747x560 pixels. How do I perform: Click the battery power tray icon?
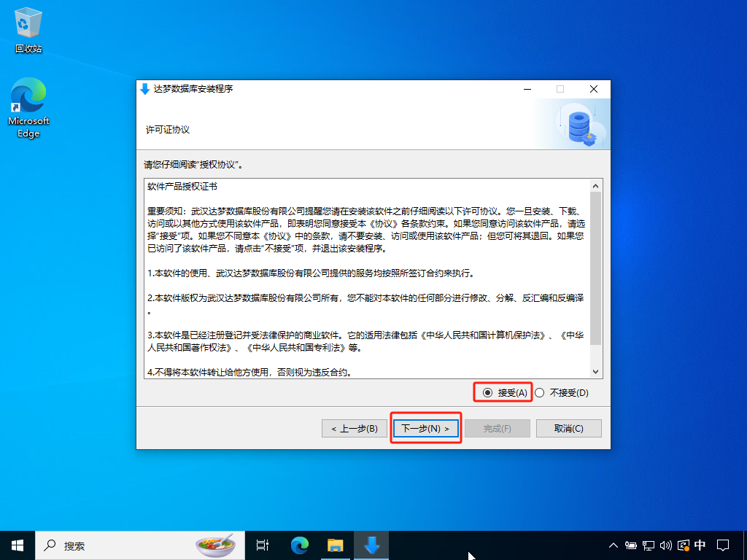[x=631, y=545]
